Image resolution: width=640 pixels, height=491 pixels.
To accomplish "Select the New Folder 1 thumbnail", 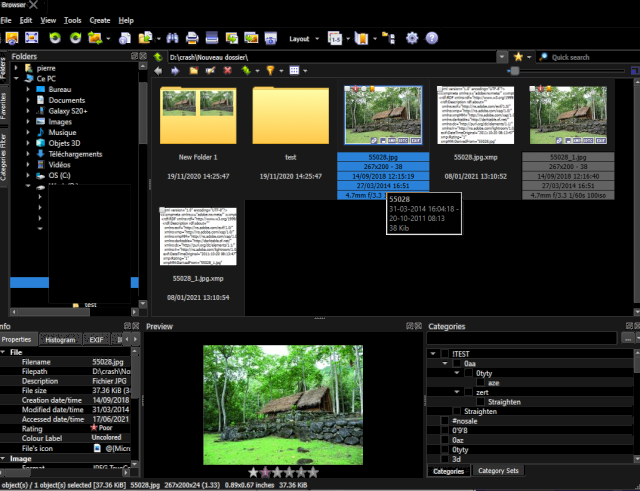I will (x=198, y=116).
